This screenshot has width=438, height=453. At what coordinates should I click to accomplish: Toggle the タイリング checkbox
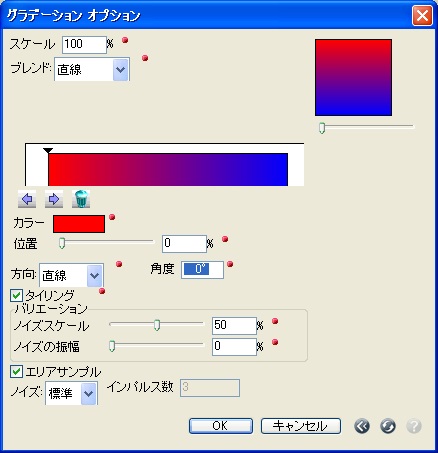point(16,296)
